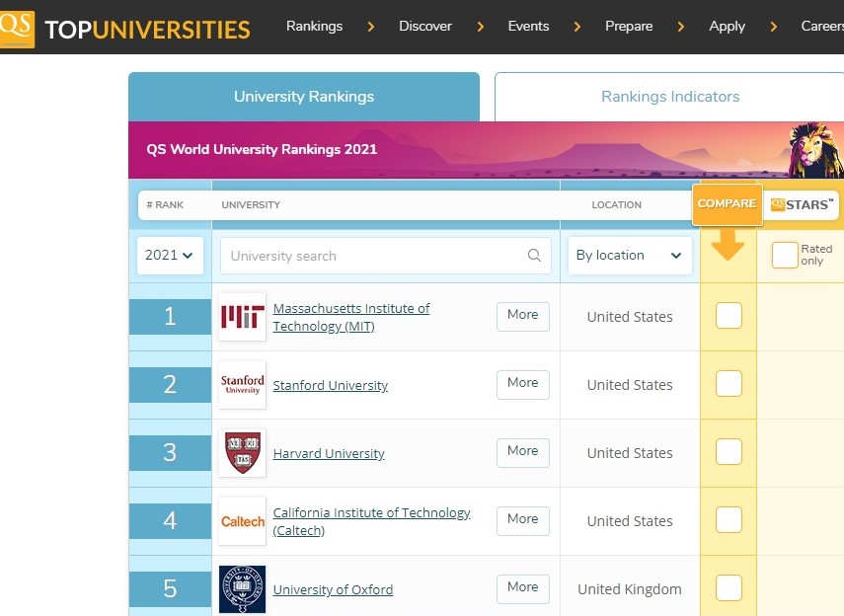Enable the Rated only checkbox
This screenshot has height=616, width=844.
pyautogui.click(x=784, y=256)
